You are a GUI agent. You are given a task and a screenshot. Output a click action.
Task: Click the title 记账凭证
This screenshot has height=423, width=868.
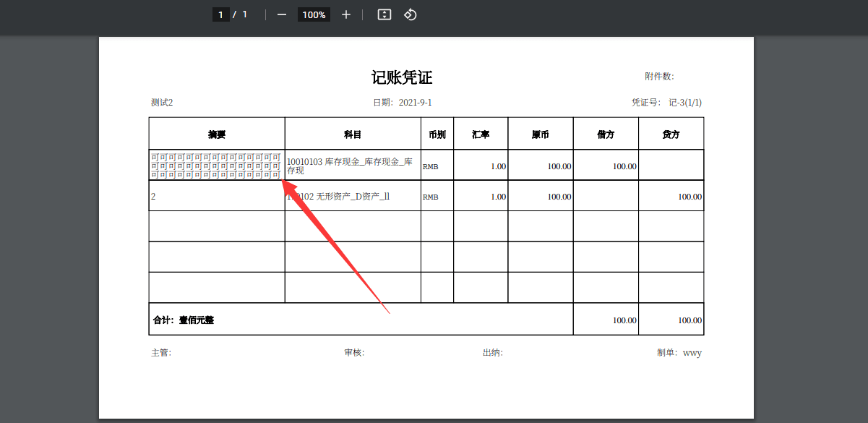pyautogui.click(x=402, y=77)
